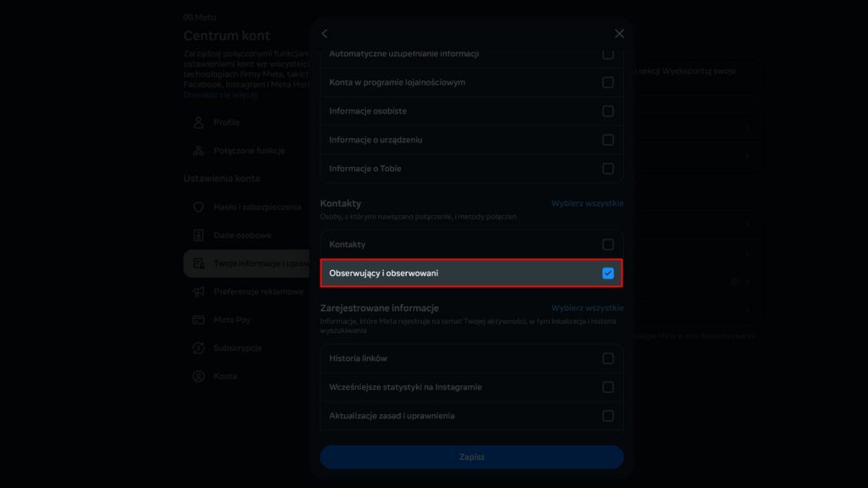Click the megaphone icon for Preferencje reklamowe
The width and height of the screenshot is (868, 488).
pyautogui.click(x=198, y=291)
